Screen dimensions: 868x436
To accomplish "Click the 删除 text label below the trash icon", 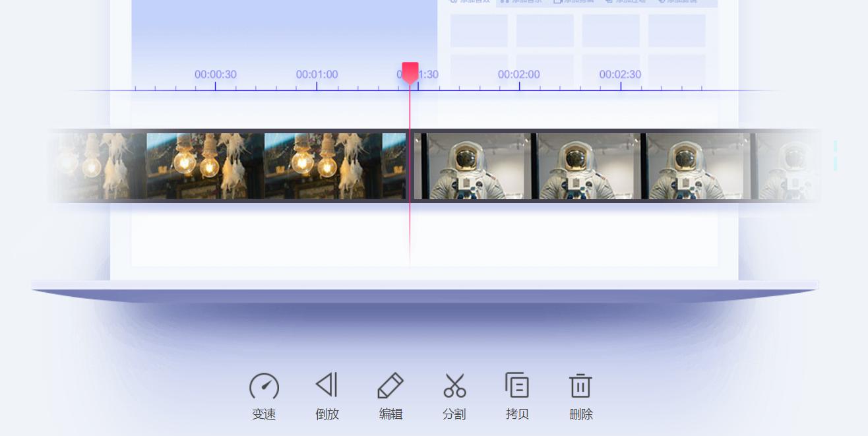I will point(580,414).
